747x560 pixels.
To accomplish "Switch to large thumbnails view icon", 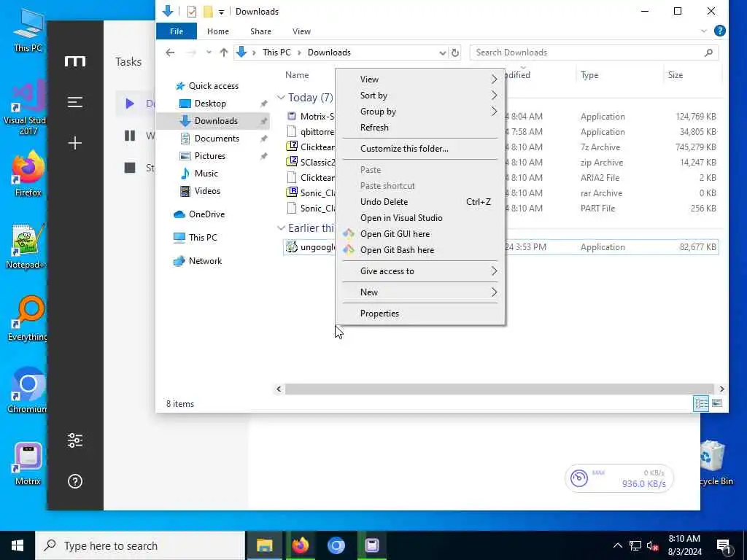I will (716, 403).
